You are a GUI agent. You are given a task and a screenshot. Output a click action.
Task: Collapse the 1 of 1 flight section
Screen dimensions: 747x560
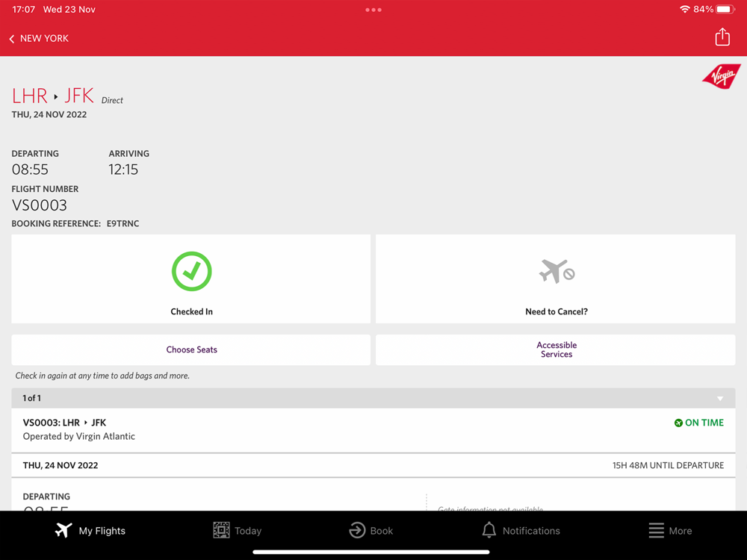point(373,398)
